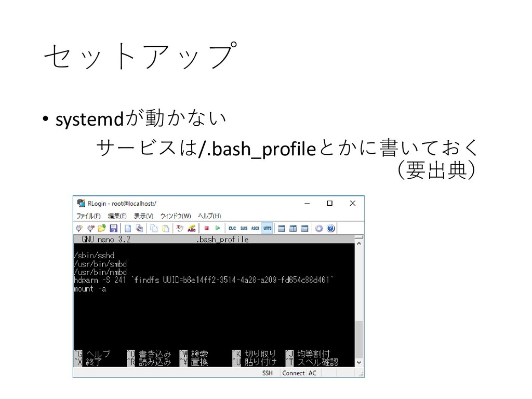532x399 pixels.
Task: Click the terminal scrollbar up arrow
Action: 359,243
